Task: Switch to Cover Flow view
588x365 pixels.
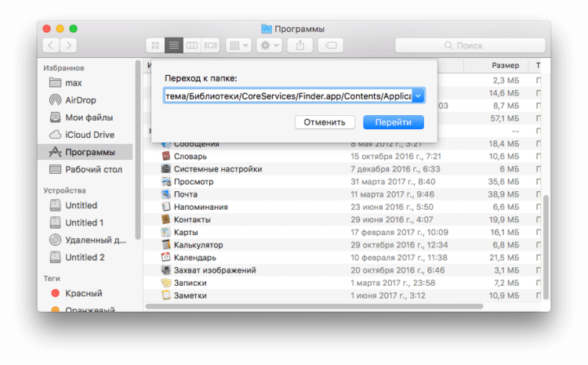Action: click(x=210, y=45)
